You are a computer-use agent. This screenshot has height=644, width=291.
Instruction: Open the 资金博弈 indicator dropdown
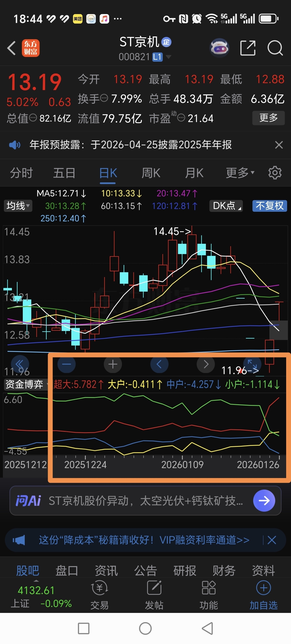click(x=26, y=384)
